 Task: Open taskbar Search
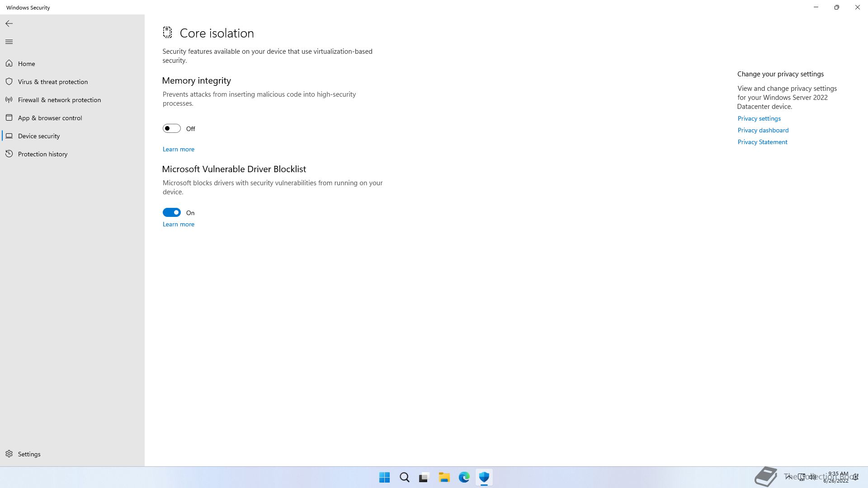coord(405,477)
